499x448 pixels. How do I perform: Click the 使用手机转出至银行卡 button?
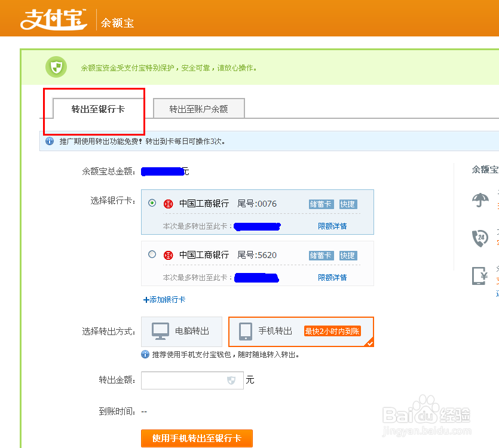point(197,438)
